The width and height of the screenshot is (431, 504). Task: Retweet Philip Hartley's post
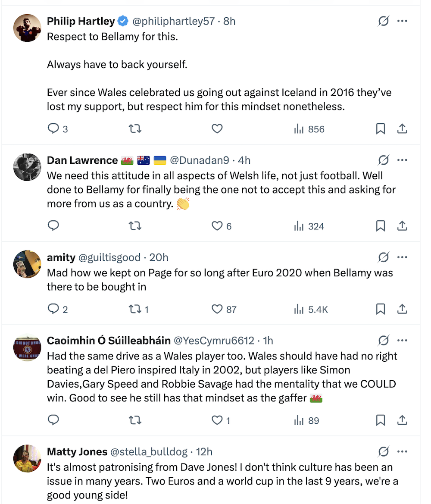coord(135,129)
